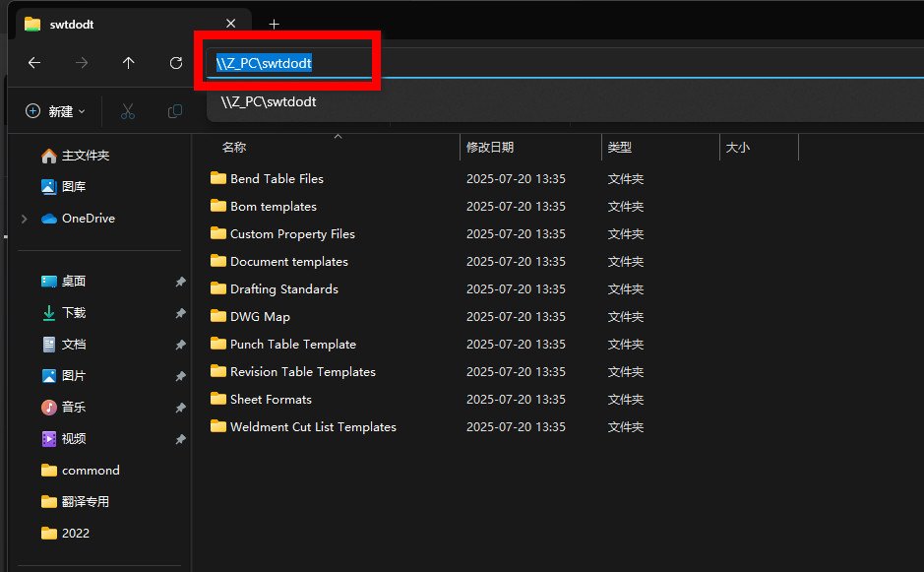Click the Copy icon in toolbar
Screen dimensions: 924x572
(175, 111)
